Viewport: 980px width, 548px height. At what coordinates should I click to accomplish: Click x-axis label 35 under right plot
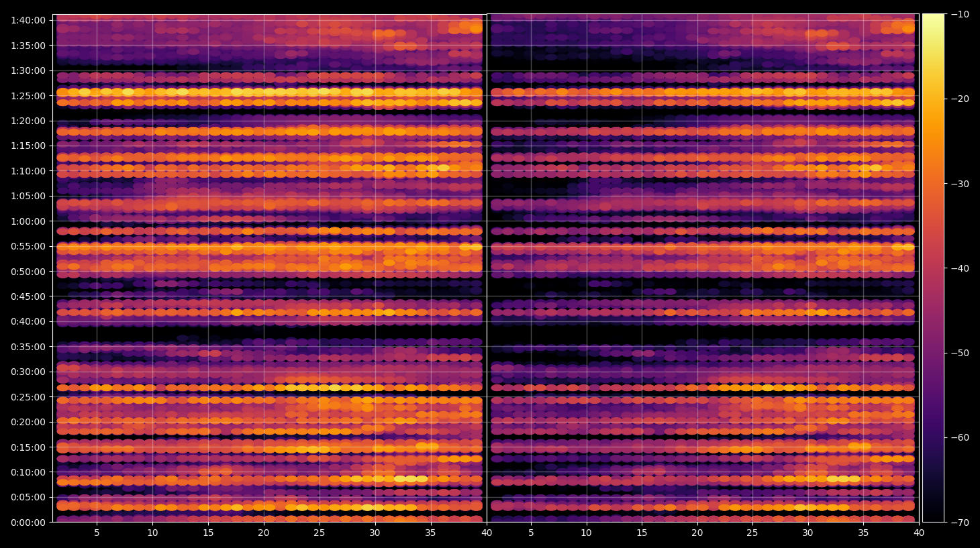tap(863, 533)
